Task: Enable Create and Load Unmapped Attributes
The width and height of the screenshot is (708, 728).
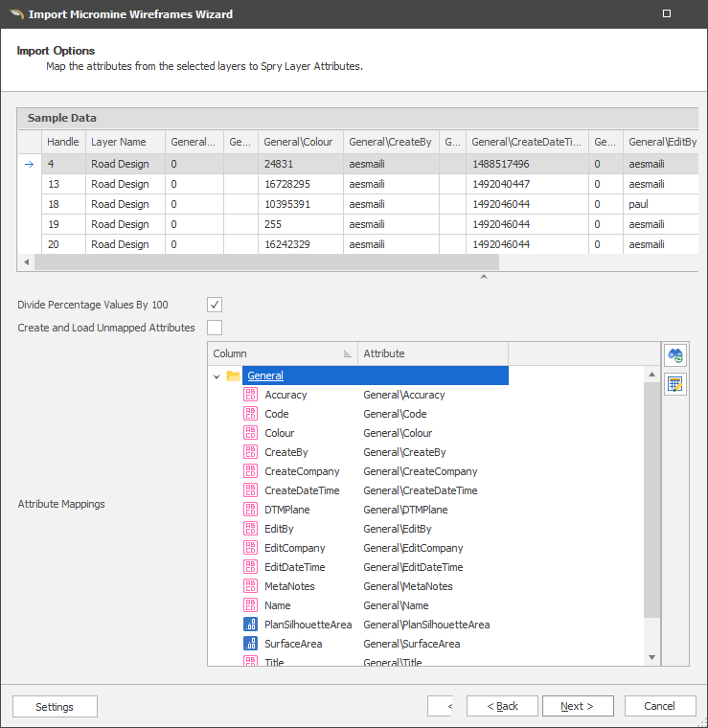Action: [x=215, y=328]
